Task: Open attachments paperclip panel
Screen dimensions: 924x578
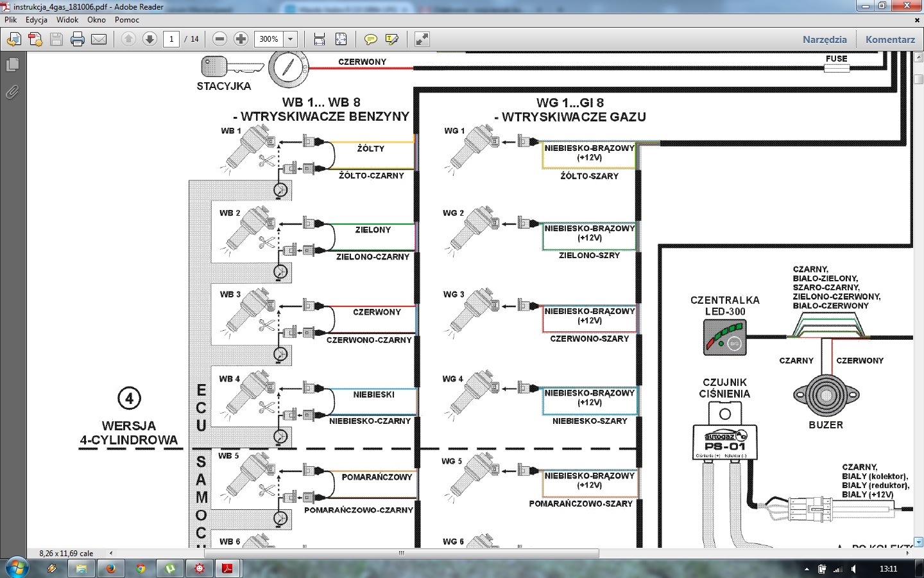Action: [x=12, y=92]
